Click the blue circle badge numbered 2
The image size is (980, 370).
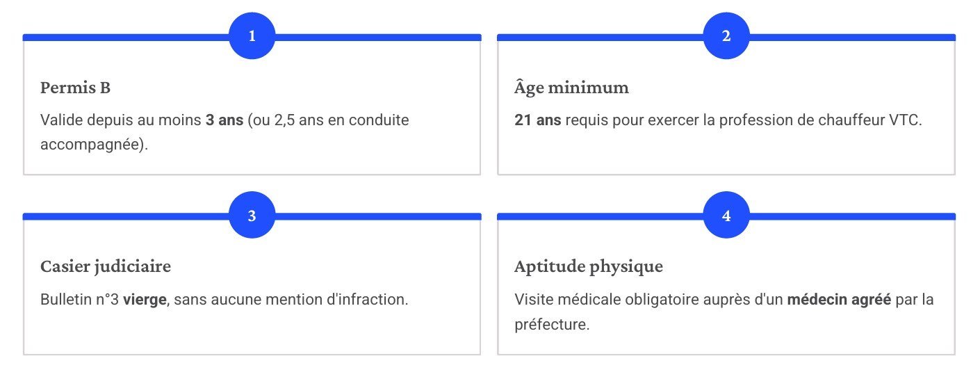(726, 36)
